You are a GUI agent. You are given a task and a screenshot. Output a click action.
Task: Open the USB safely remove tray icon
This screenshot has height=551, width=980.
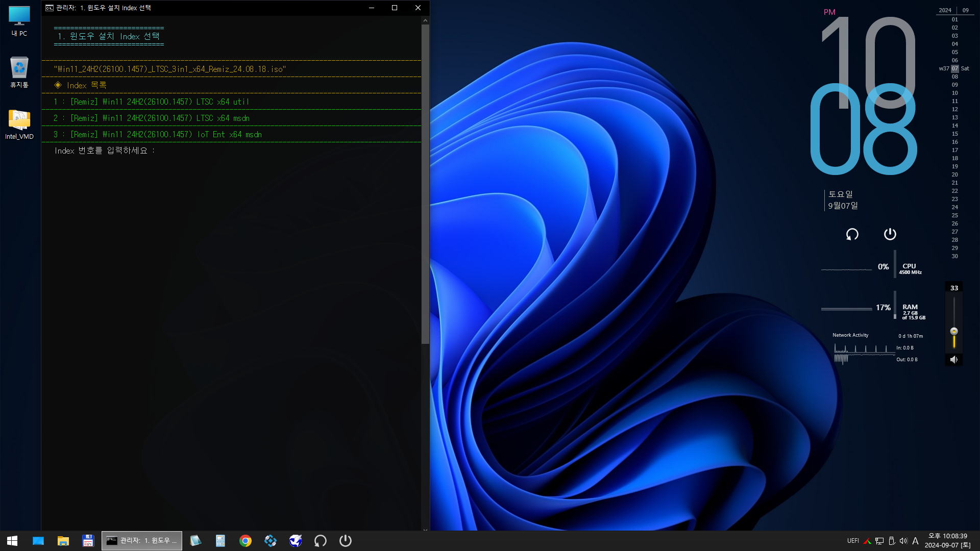(x=892, y=541)
